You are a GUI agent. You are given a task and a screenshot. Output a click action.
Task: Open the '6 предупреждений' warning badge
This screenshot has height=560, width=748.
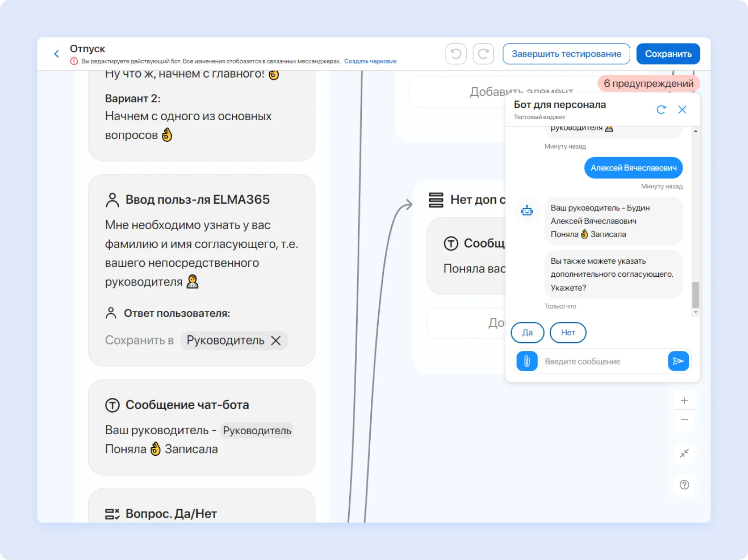pos(648,84)
